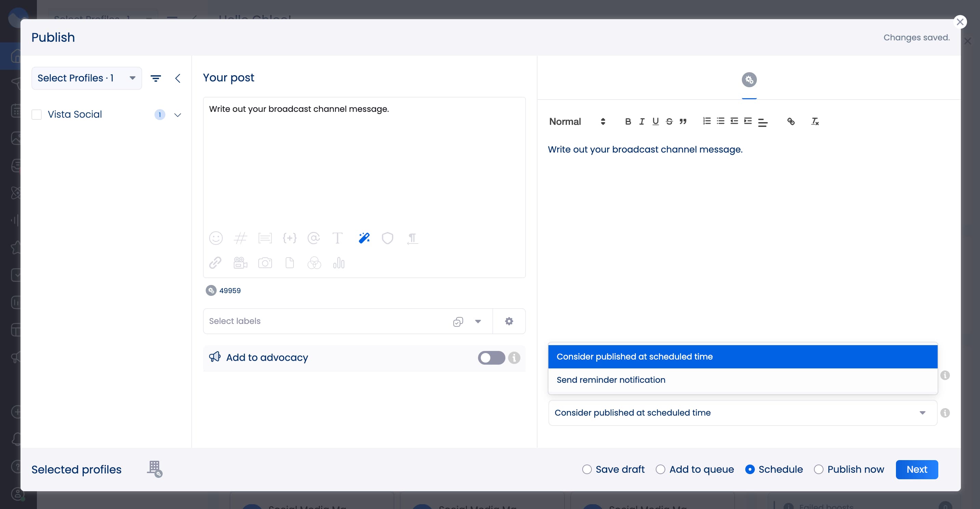980x509 pixels.
Task: Attach a link with the chain icon
Action: point(215,263)
